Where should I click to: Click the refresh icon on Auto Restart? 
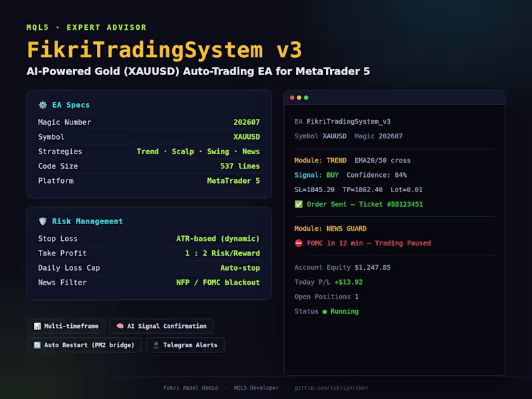pyautogui.click(x=37, y=345)
